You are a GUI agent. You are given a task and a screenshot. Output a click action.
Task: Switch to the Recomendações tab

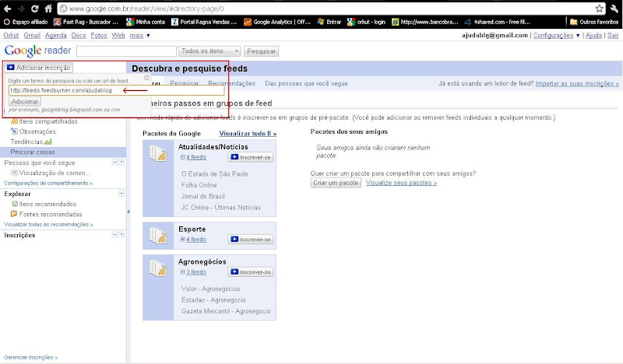(x=231, y=83)
